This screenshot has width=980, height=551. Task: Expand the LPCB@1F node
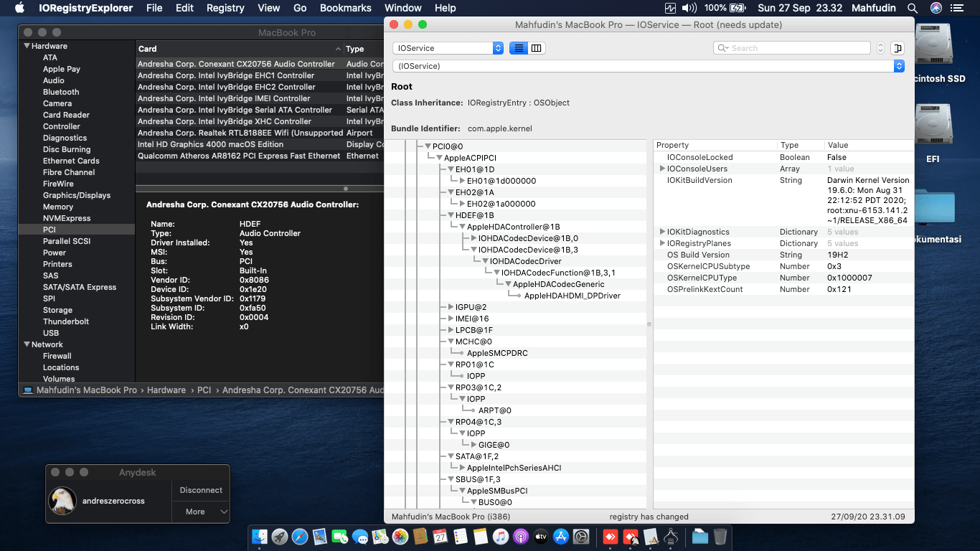[x=451, y=330]
